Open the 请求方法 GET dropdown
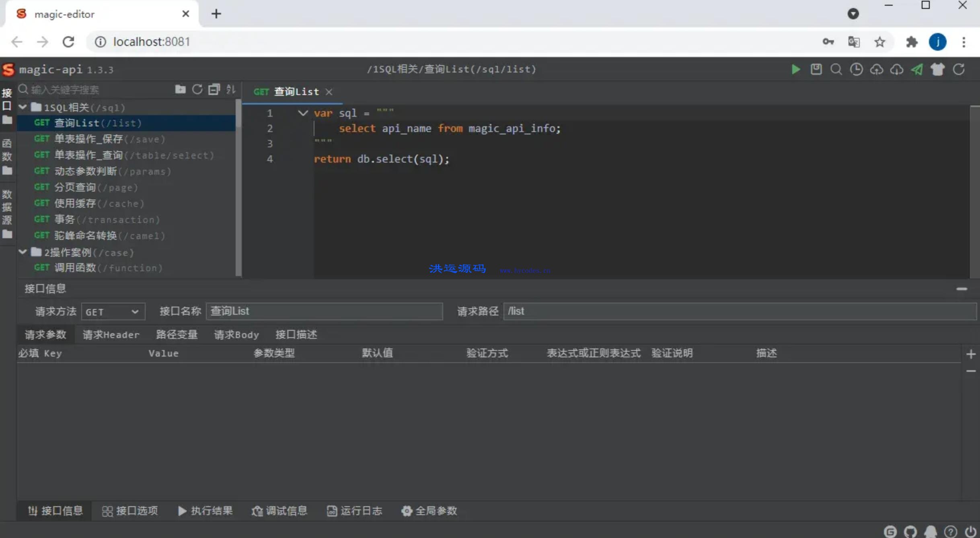This screenshot has width=980, height=538. [113, 311]
